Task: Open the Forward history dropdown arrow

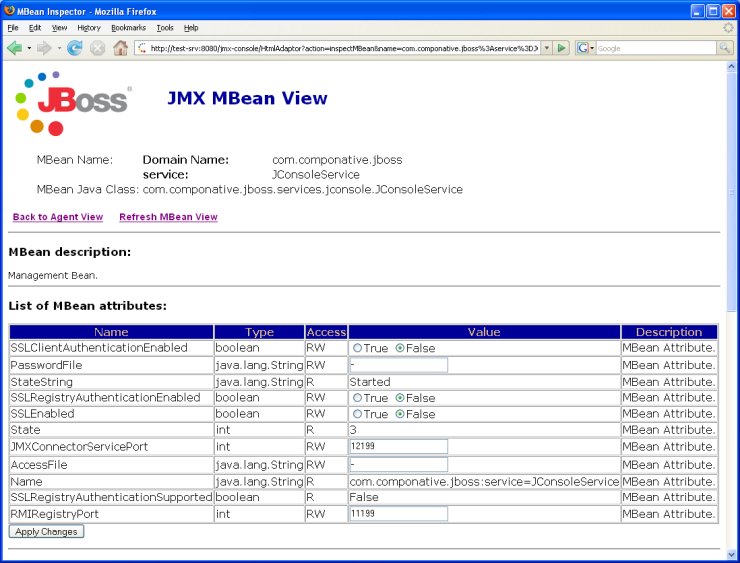Action: (x=59, y=48)
